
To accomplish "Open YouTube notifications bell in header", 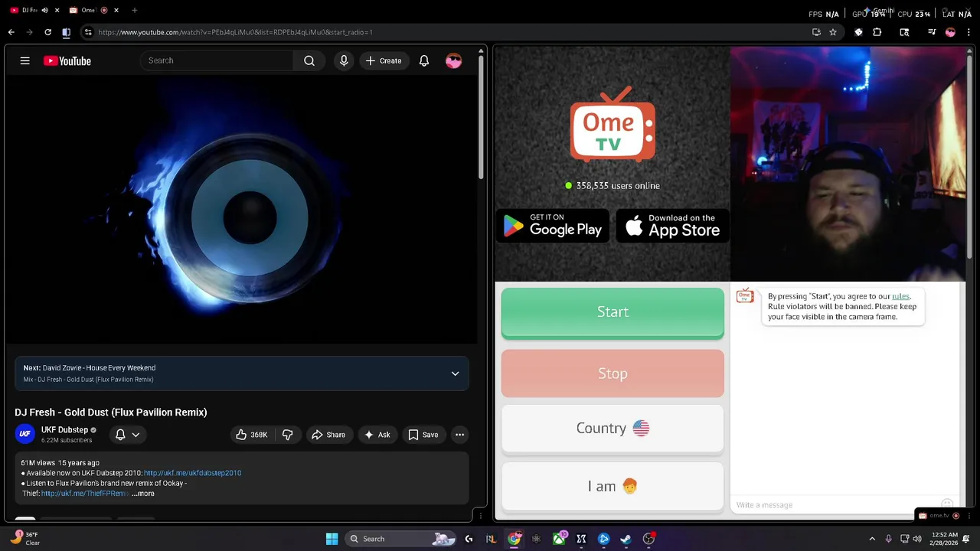I will (x=424, y=60).
